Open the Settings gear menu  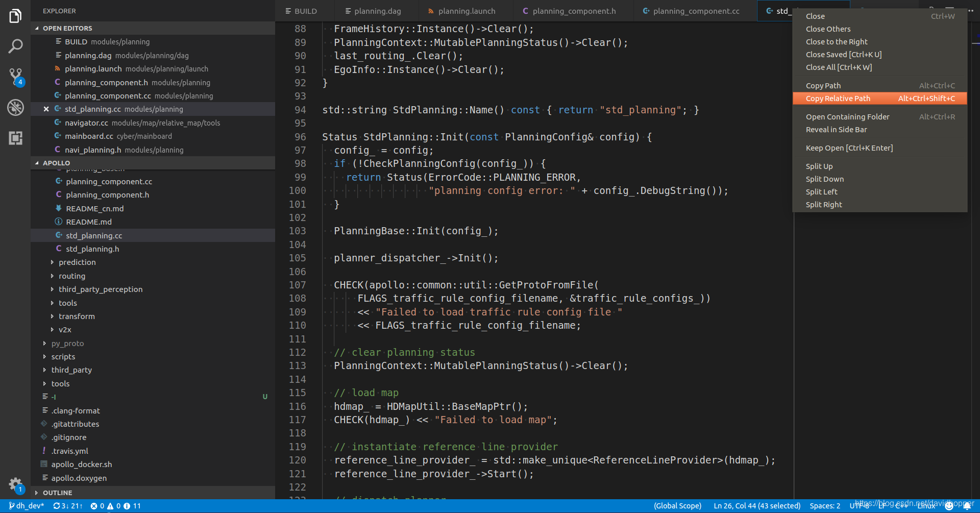[15, 484]
